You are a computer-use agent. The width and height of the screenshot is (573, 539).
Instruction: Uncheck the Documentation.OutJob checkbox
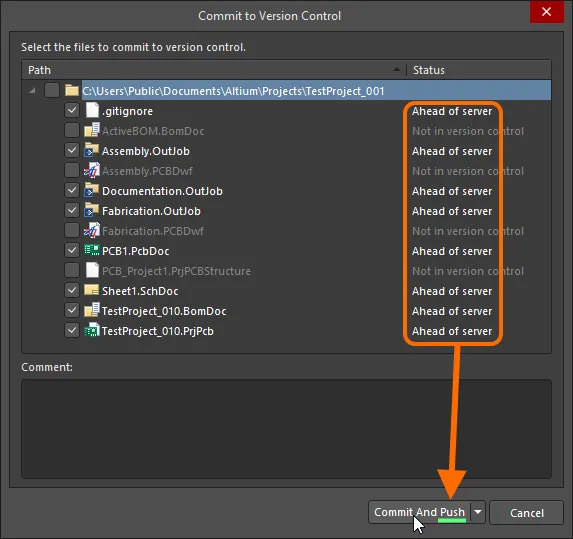72,190
